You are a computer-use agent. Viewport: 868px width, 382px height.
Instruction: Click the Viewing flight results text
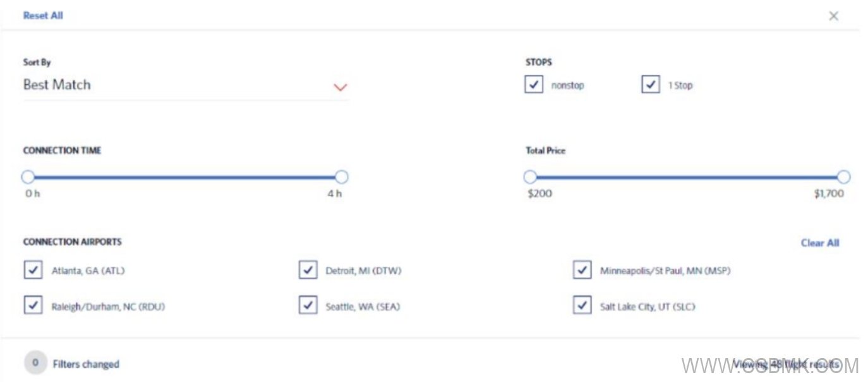point(786,364)
